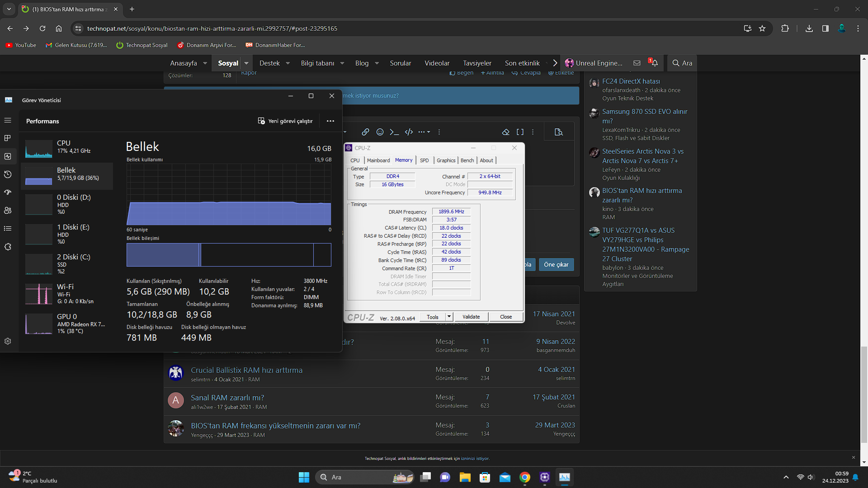Open Task Manager settings gear
Screen dimensions: 868x488
coord(8,341)
